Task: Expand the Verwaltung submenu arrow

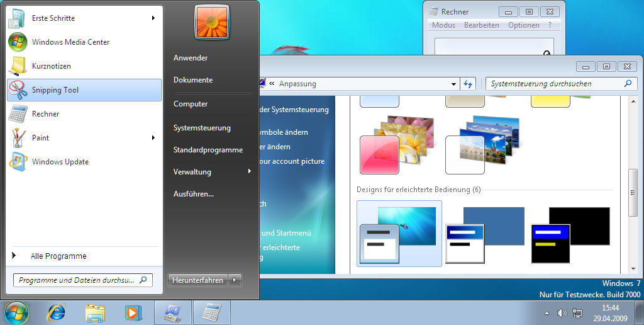Action: click(x=249, y=171)
